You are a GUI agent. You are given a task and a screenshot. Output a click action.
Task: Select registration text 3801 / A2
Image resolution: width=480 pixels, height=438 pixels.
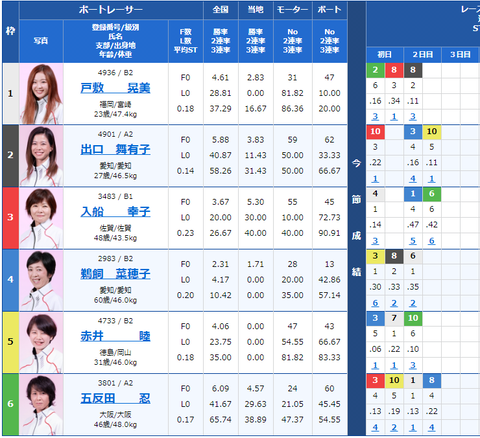115,383
